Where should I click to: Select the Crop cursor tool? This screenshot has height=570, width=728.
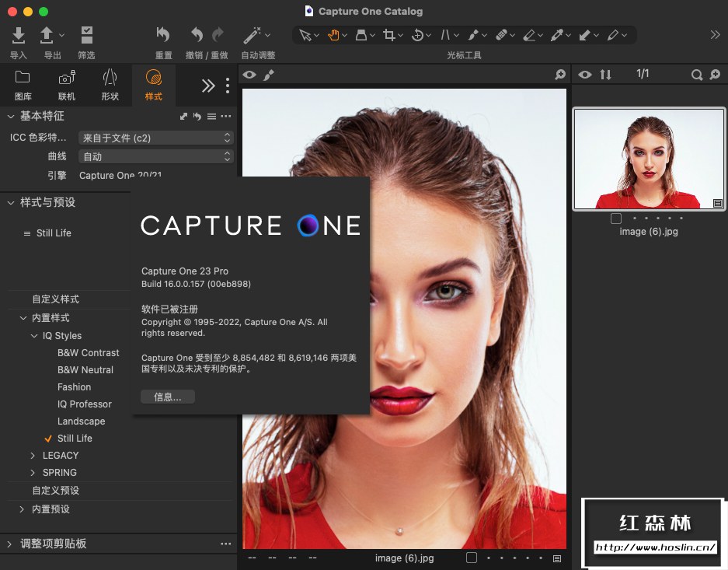389,35
